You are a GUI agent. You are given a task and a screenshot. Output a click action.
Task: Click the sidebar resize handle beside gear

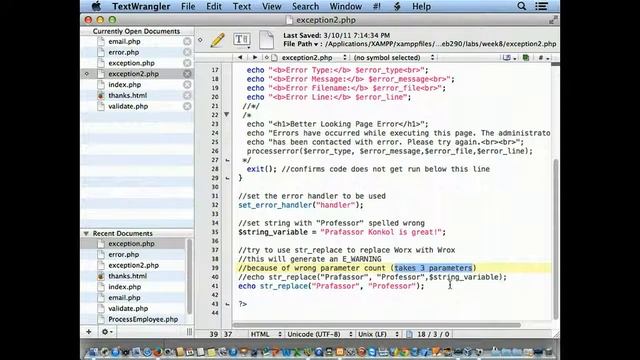coord(189,332)
